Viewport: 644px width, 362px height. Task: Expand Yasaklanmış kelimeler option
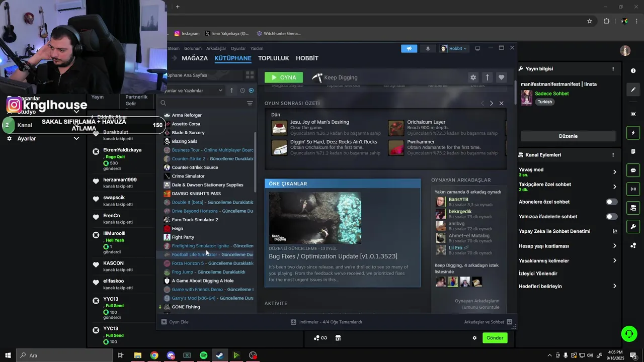coord(614,260)
